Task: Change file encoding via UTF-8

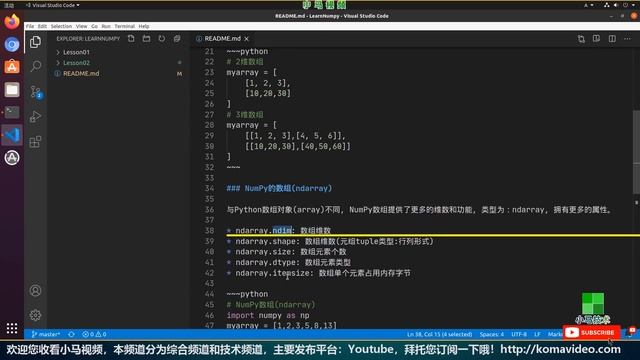Action: point(519,334)
